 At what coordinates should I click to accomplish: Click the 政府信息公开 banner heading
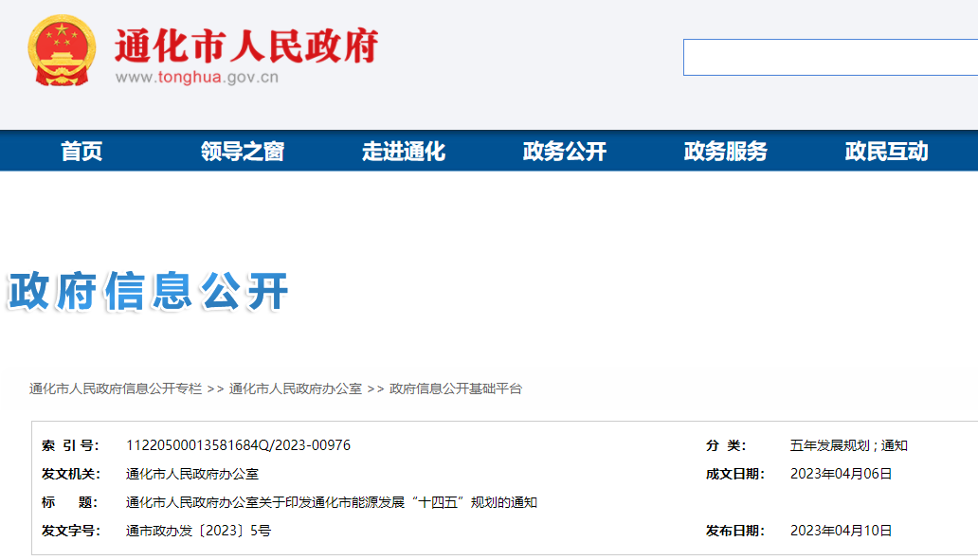click(148, 291)
